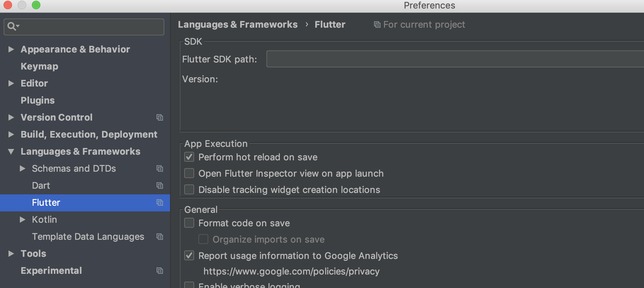
Task: Enable Open Flutter Inspector view on app launch
Action: pyautogui.click(x=189, y=173)
